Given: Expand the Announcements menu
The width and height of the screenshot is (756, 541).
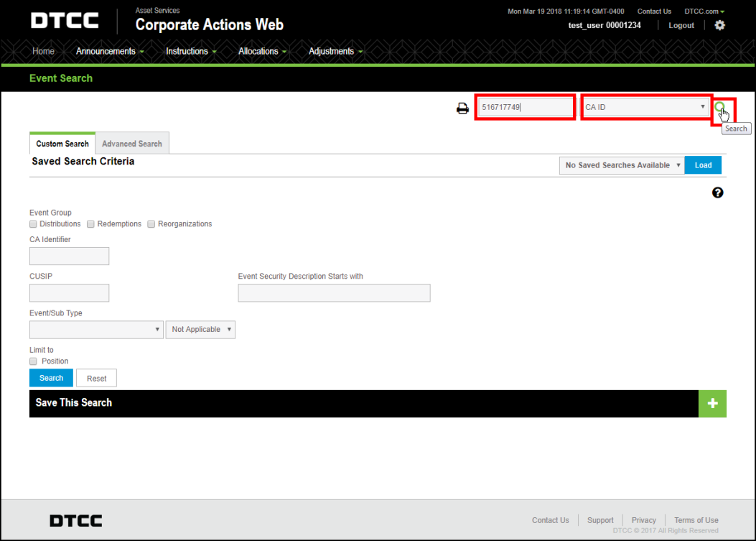Looking at the screenshot, I should pyautogui.click(x=110, y=51).
